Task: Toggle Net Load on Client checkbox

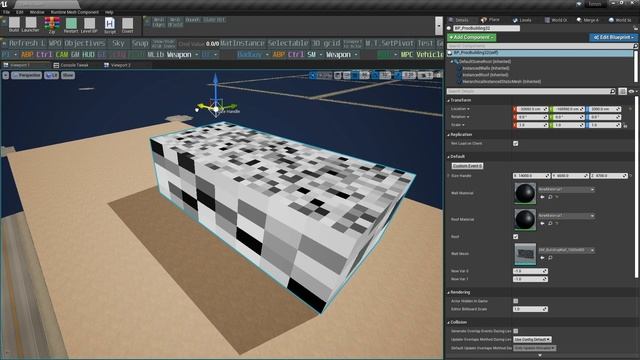Action: point(516,144)
